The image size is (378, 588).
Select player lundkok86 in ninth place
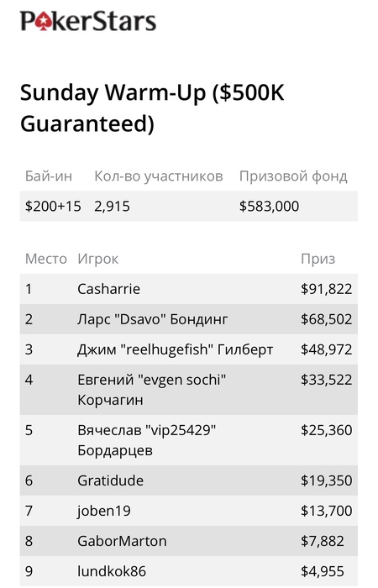coord(112,571)
